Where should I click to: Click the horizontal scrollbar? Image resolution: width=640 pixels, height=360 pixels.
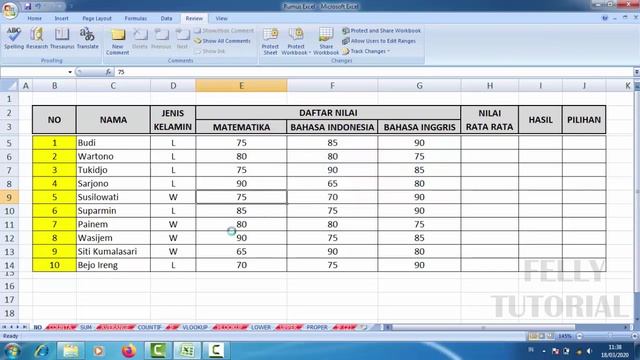(484, 327)
